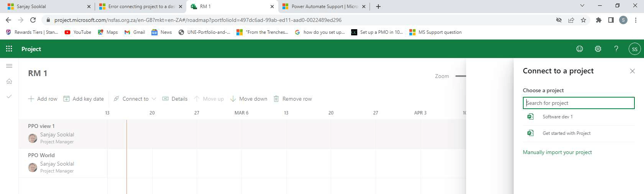Open a new browser tab
Screen dimensions: 644x194
[378, 7]
